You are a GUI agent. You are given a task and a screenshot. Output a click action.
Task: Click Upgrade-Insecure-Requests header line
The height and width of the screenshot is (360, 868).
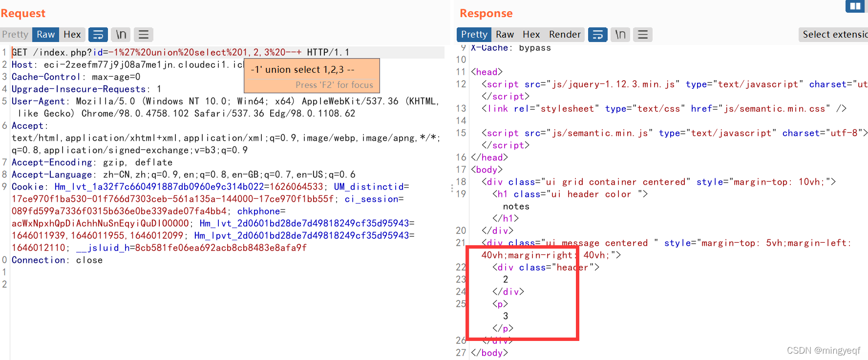(86, 89)
